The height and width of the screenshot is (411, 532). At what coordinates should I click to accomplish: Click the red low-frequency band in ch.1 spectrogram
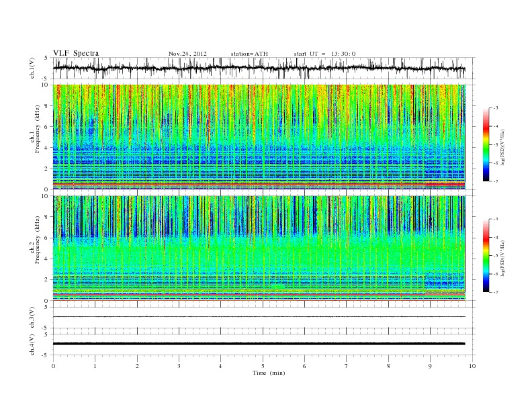point(259,184)
